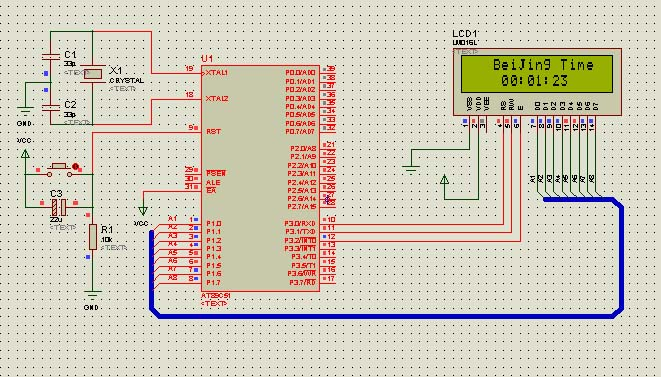
Task: Click the A8 net label beside P1.7
Action: 172,277
